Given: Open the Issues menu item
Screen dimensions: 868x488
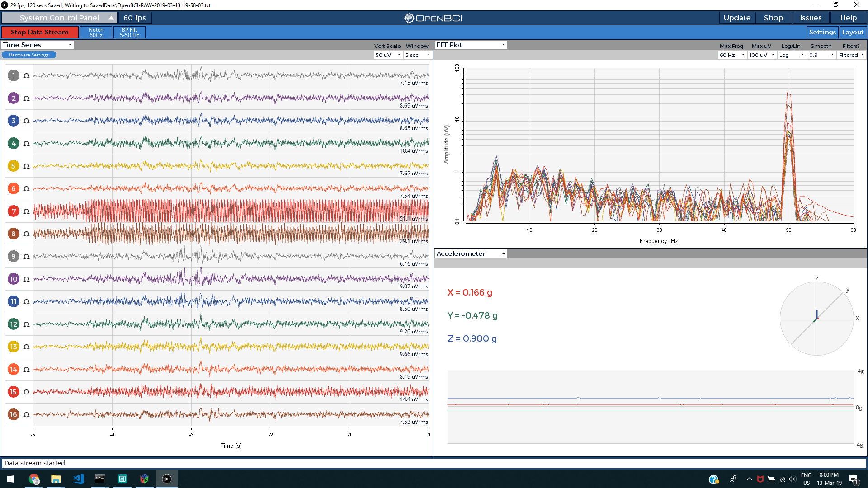Looking at the screenshot, I should coord(810,18).
